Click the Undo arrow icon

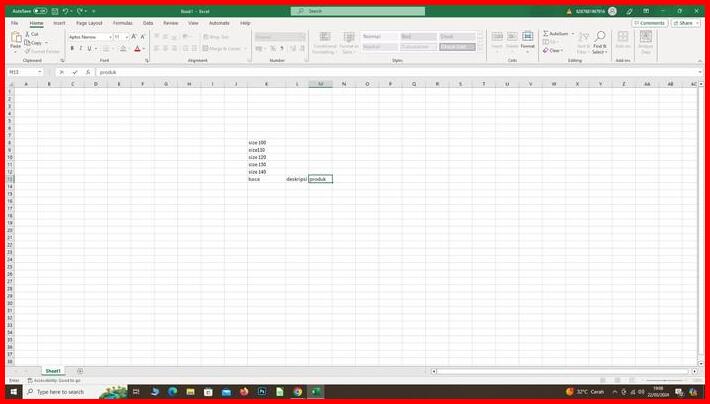point(66,11)
